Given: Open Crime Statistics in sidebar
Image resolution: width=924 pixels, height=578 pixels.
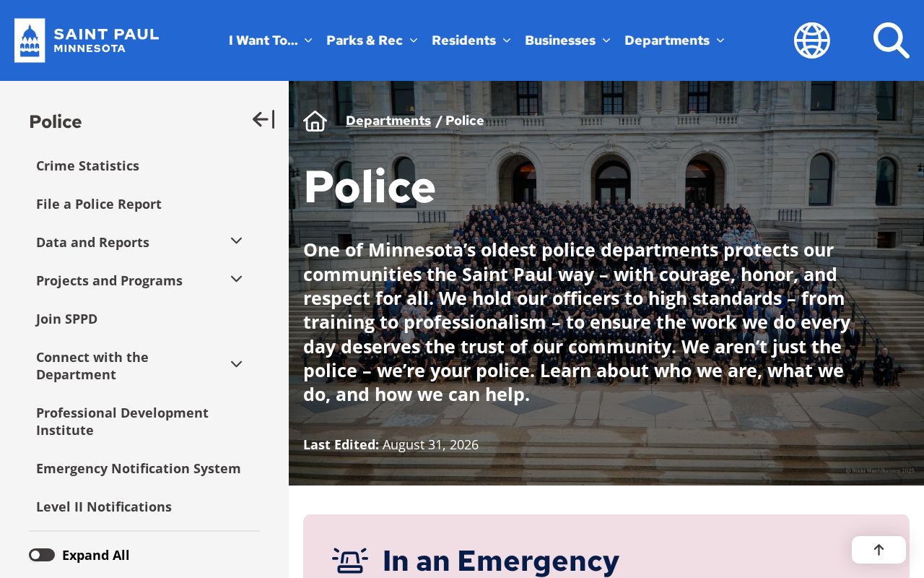Looking at the screenshot, I should click(87, 165).
